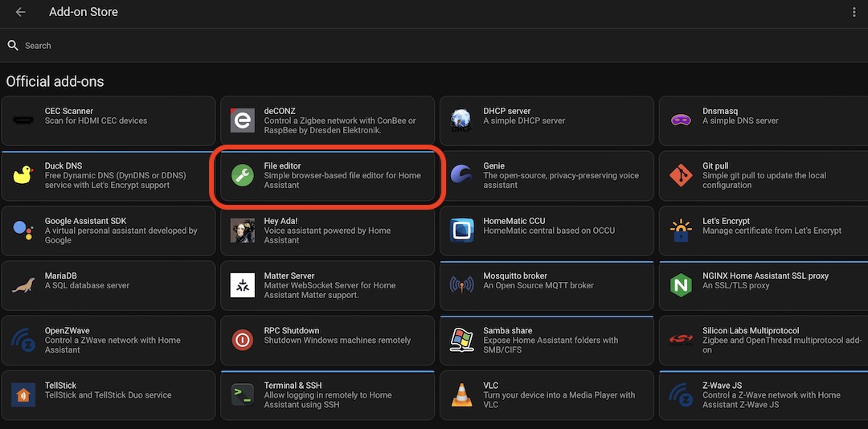Click the TellStick speaker icon

pyautogui.click(x=23, y=394)
